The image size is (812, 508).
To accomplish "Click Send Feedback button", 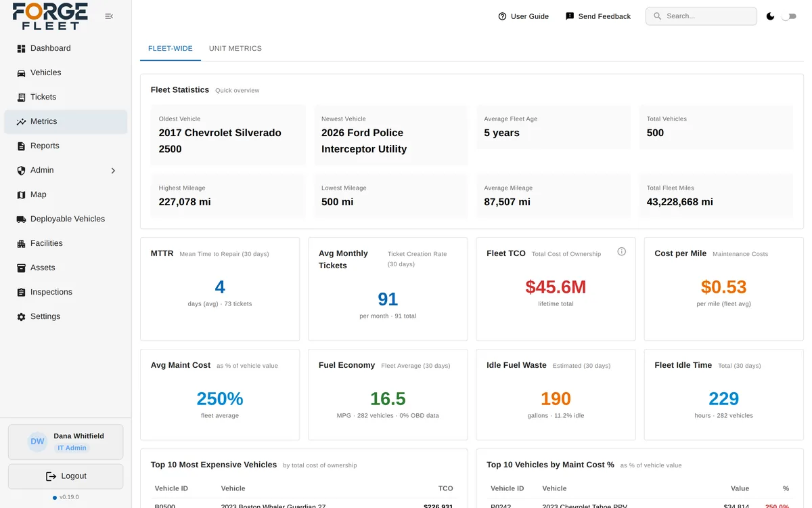I will pyautogui.click(x=597, y=16).
